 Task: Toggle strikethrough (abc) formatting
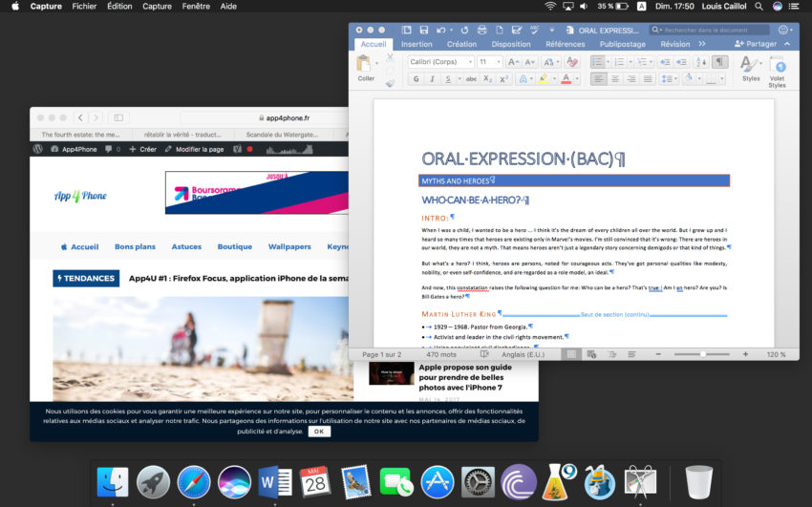[x=471, y=79]
